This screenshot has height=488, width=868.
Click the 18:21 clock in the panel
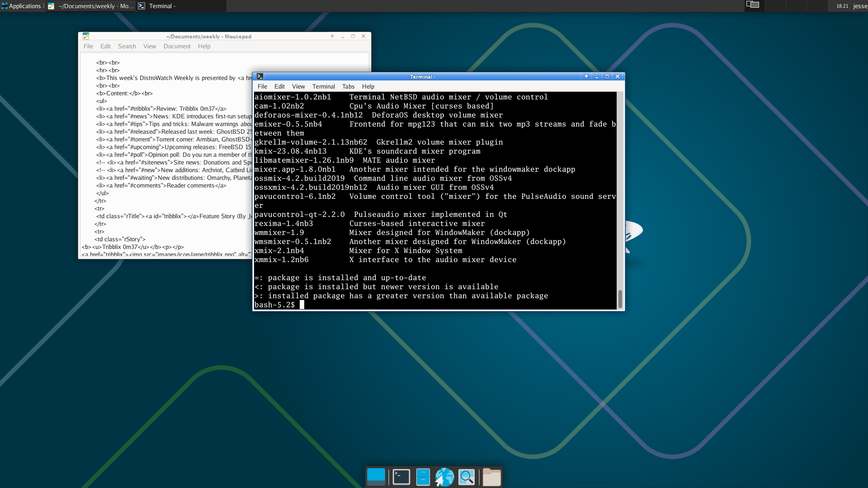coord(842,6)
